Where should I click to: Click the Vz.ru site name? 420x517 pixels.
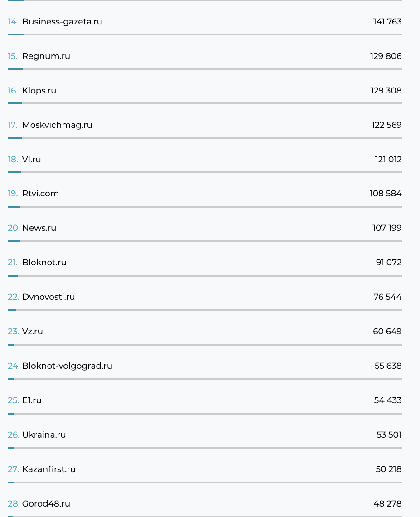pyautogui.click(x=33, y=332)
